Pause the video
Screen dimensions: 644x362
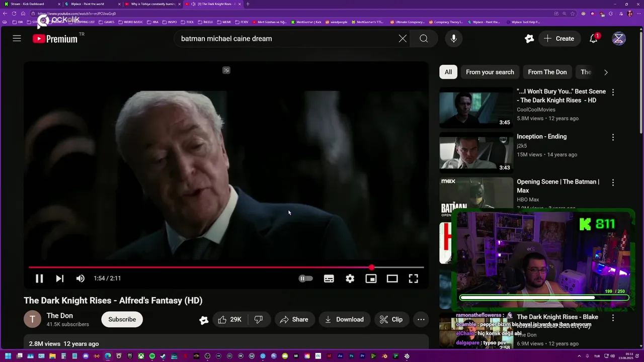39,279
